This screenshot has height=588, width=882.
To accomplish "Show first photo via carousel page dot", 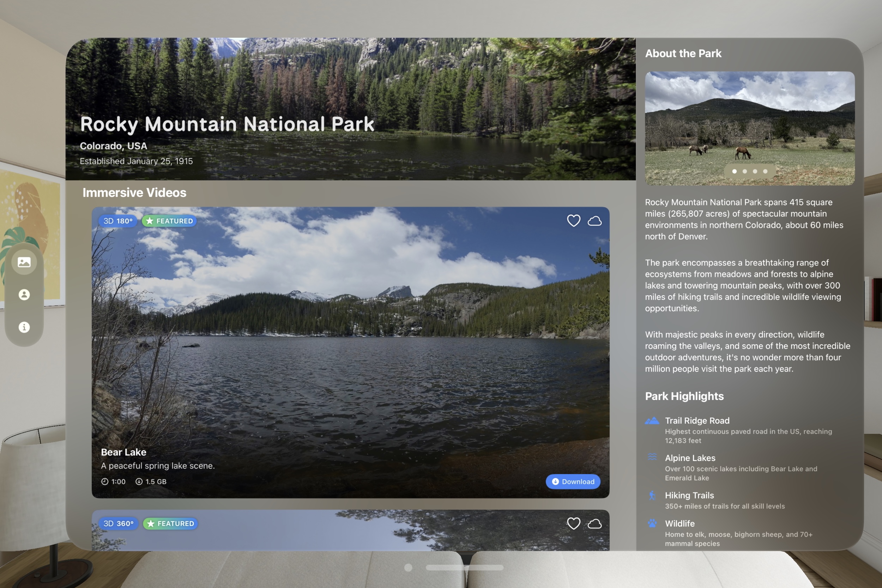I will click(734, 171).
